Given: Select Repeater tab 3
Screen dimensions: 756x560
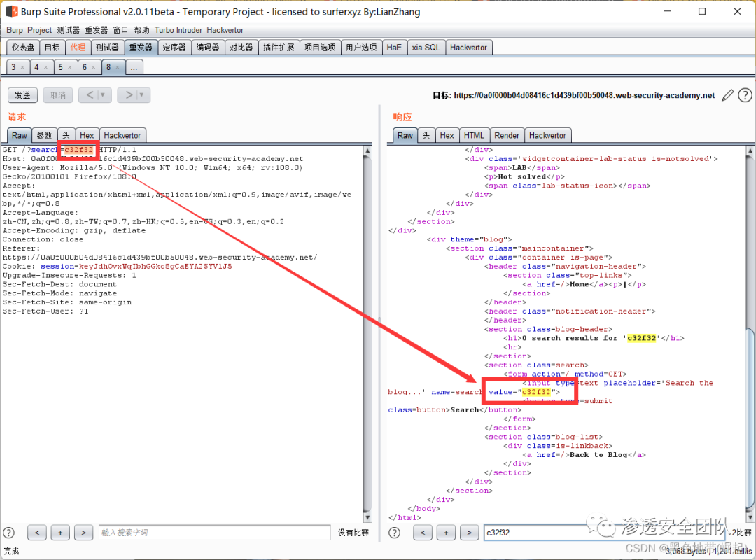Looking at the screenshot, I should click(13, 67).
